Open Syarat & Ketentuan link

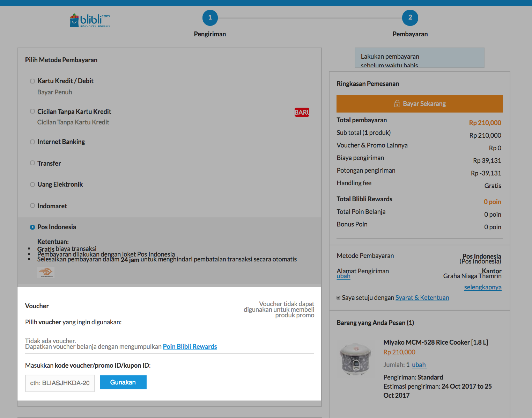click(x=422, y=297)
